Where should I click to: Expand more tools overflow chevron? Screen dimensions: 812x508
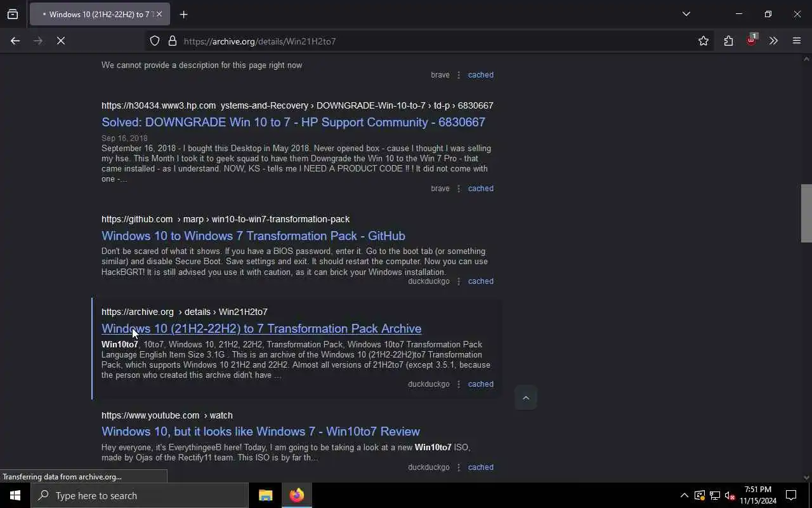pos(773,41)
